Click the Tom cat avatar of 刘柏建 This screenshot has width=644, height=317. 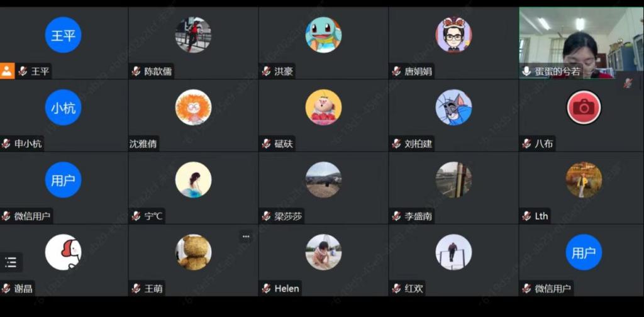[x=453, y=108]
